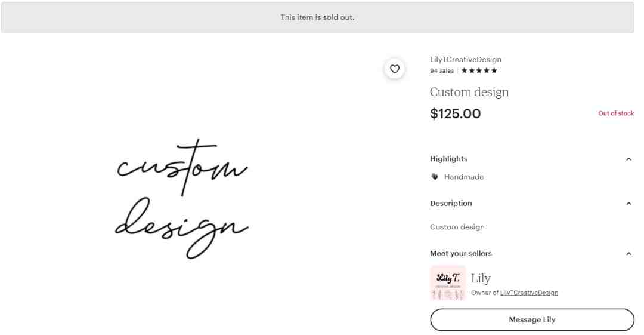644x335 pixels.
Task: Click the Description section heading
Action: 451,203
